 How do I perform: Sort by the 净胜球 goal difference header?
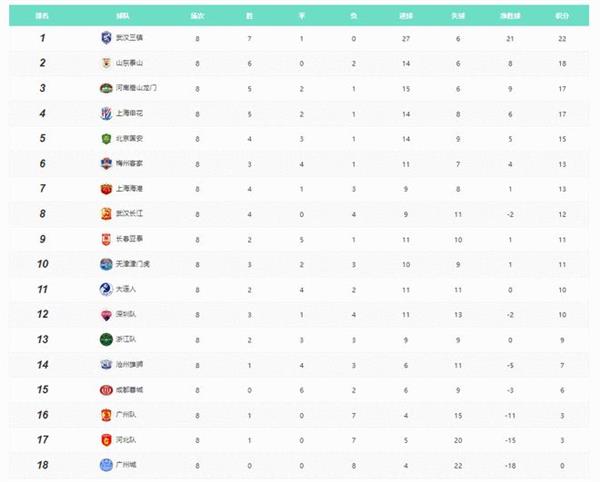click(x=510, y=16)
